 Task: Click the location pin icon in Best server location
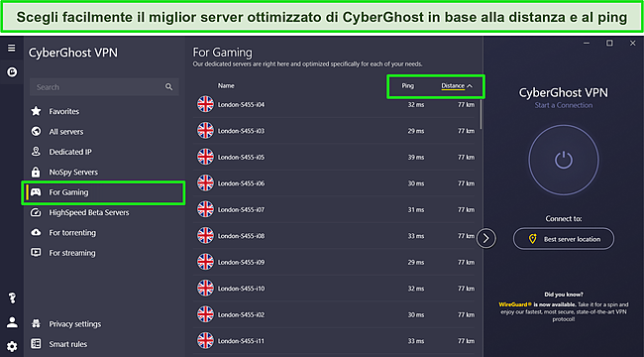pos(532,239)
